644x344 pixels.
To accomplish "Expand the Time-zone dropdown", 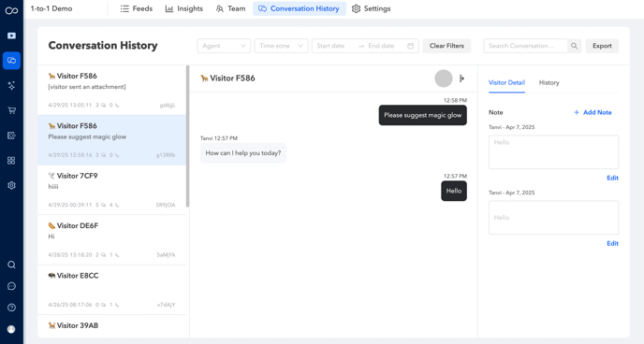I will [281, 46].
